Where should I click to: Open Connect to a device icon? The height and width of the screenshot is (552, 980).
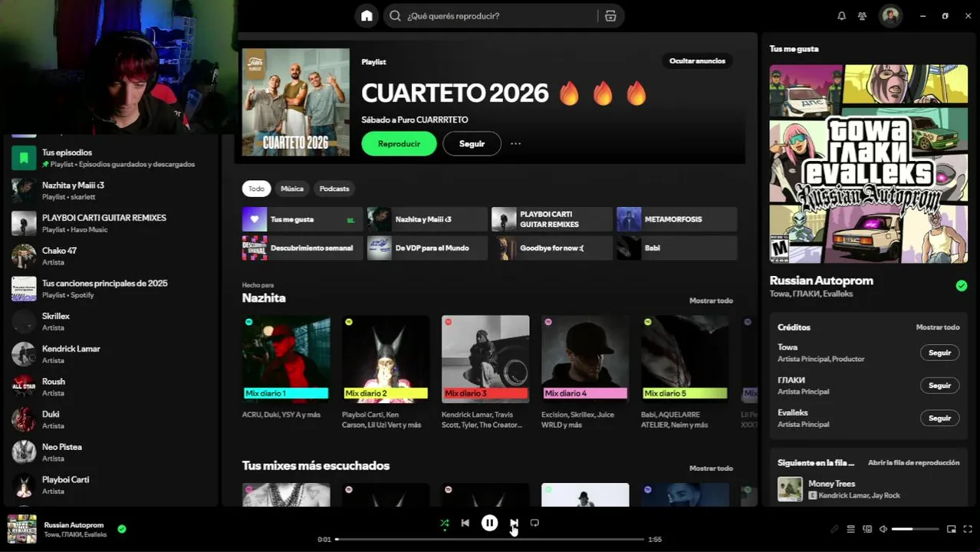[x=867, y=529]
